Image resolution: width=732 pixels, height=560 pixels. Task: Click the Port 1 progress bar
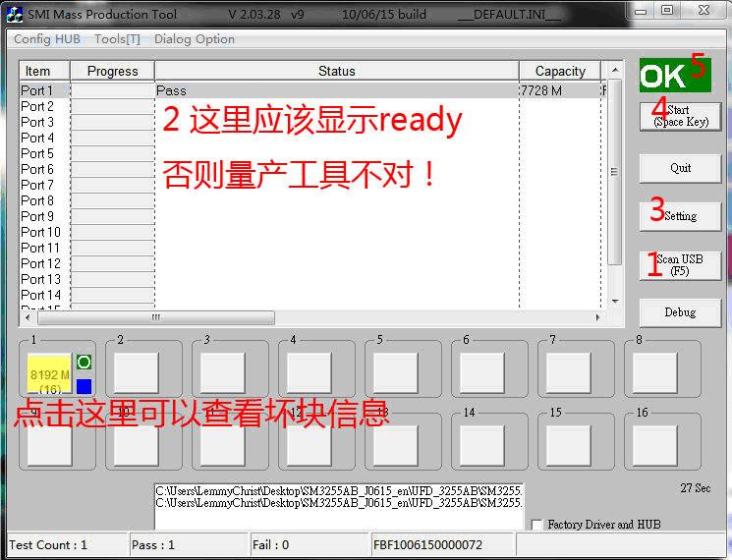(113, 90)
